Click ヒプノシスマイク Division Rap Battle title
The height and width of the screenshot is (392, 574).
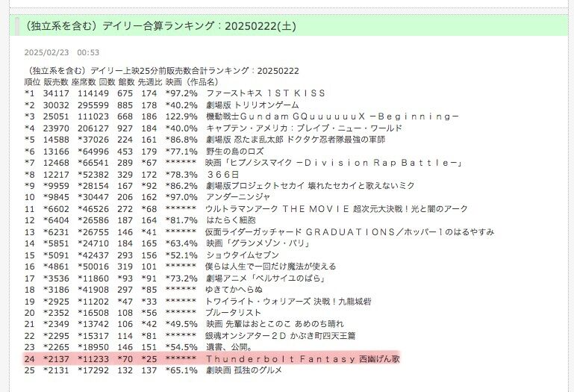click(x=333, y=163)
